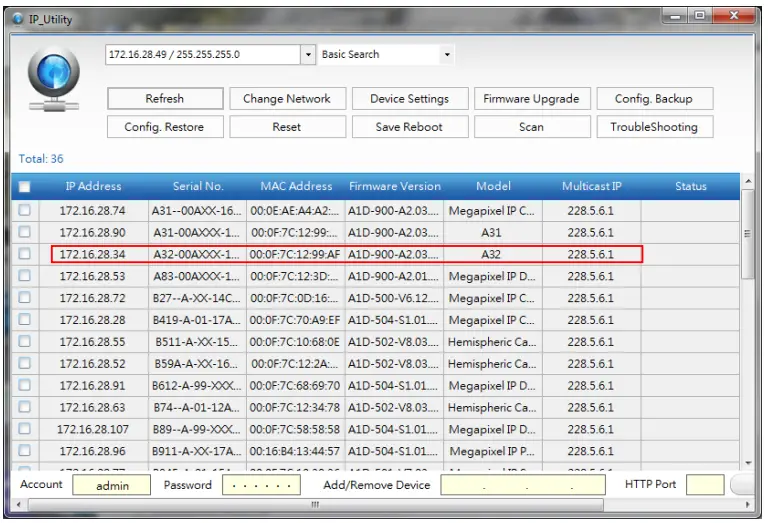Toggle the select-all checkbox in table header
This screenshot has height=523, width=769.
[25, 187]
